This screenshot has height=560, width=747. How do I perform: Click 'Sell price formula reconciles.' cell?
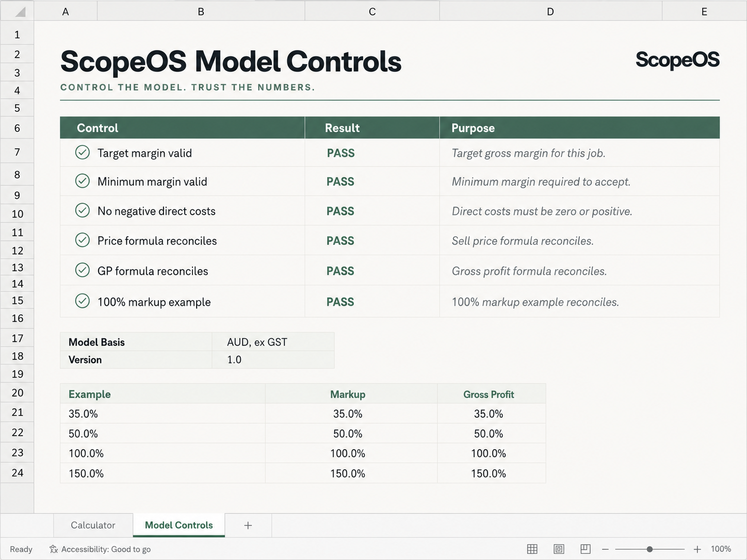(579, 241)
